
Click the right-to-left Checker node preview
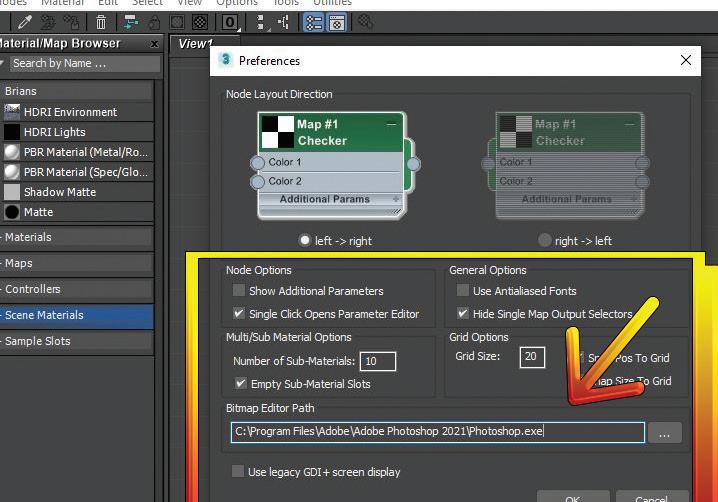pos(566,165)
